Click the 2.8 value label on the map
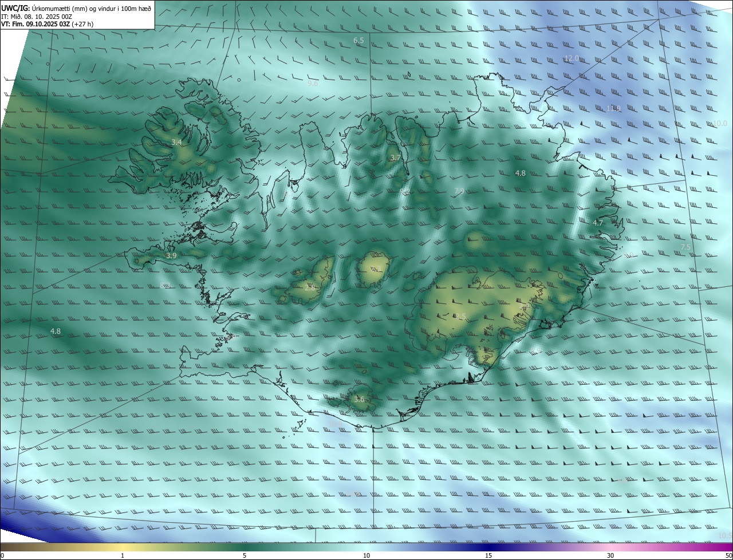The width and height of the screenshot is (733, 560). (310, 287)
